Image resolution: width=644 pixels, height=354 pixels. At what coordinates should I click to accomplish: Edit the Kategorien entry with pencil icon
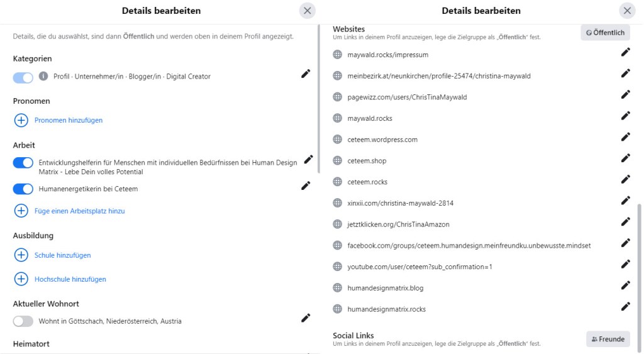306,74
